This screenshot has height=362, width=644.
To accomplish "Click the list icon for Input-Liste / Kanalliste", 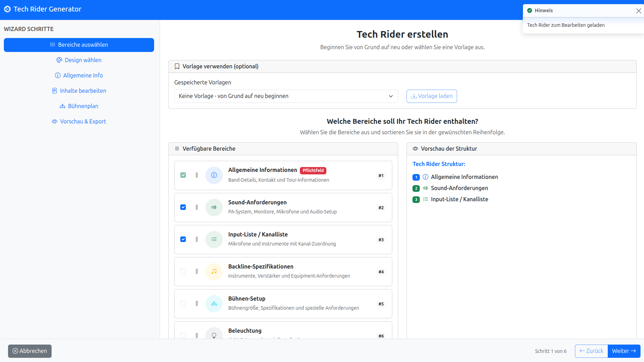I will click(x=214, y=239).
